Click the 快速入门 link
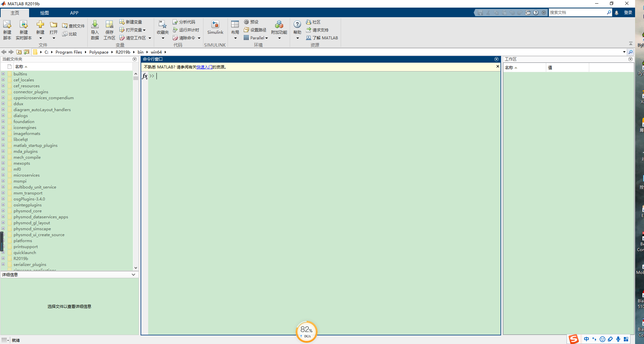 (204, 67)
